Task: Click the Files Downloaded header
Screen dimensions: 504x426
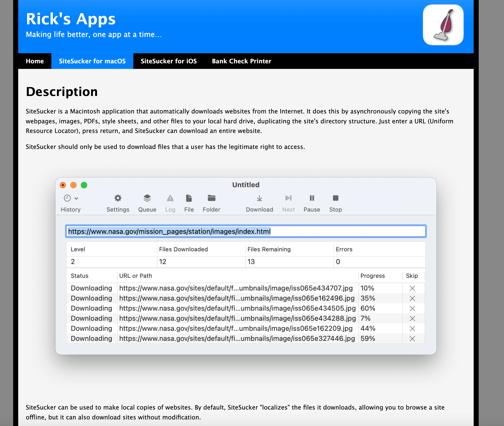Action: (183, 249)
